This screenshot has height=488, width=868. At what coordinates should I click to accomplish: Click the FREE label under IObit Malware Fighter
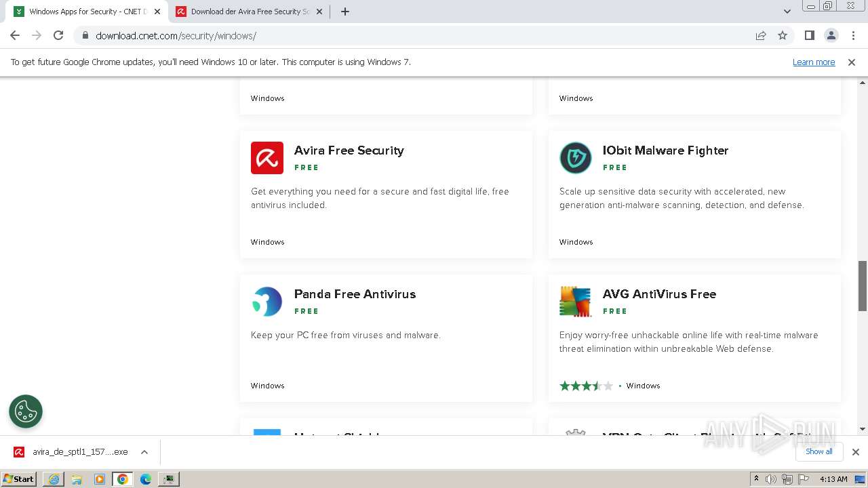click(x=615, y=167)
